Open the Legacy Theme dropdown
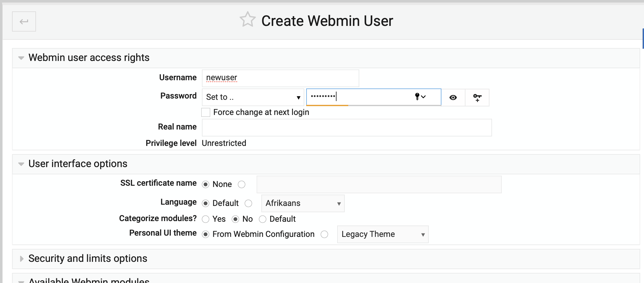 (383, 234)
